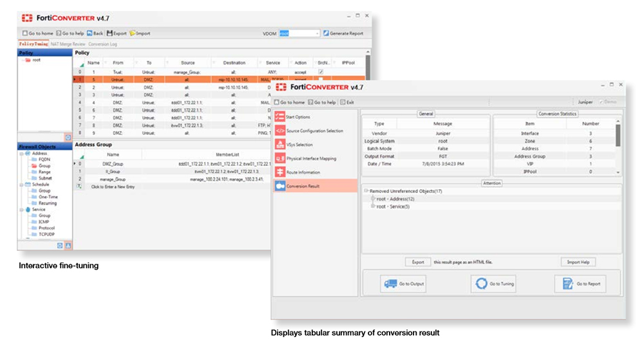Screen dimensions: 644x339
Task: Click the Export button for the HTML file
Action: tap(418, 262)
